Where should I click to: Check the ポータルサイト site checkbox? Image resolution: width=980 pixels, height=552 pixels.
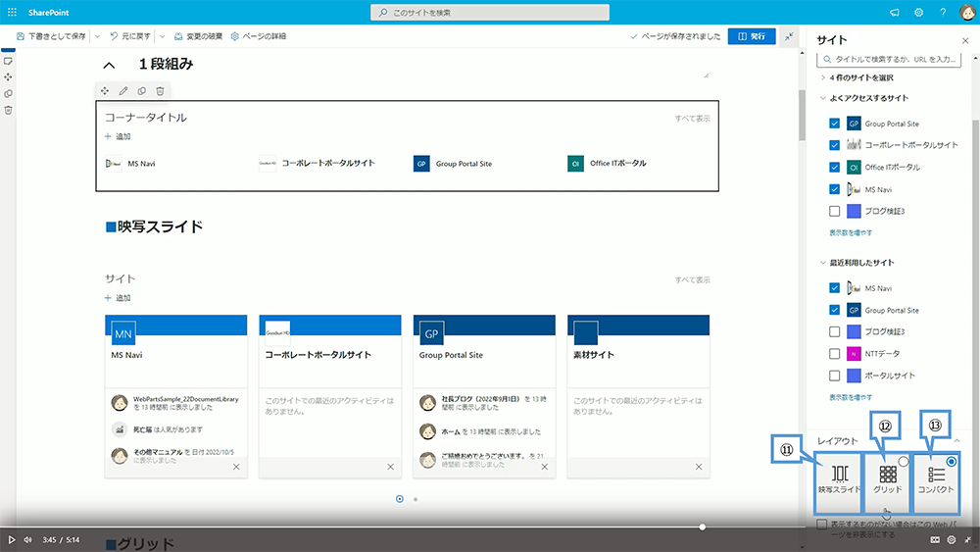[x=834, y=376]
